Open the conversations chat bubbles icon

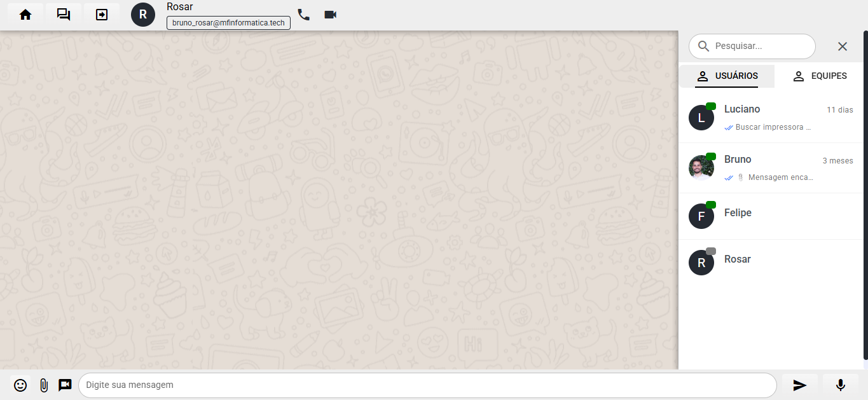(x=64, y=15)
